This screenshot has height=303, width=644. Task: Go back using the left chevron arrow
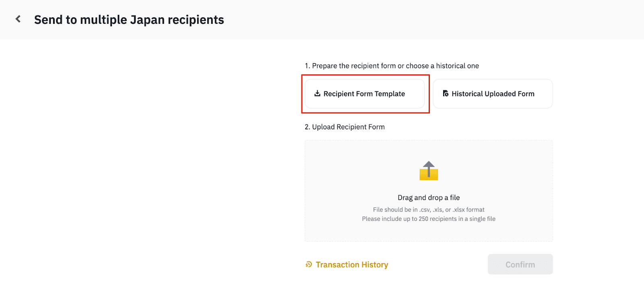tap(18, 19)
